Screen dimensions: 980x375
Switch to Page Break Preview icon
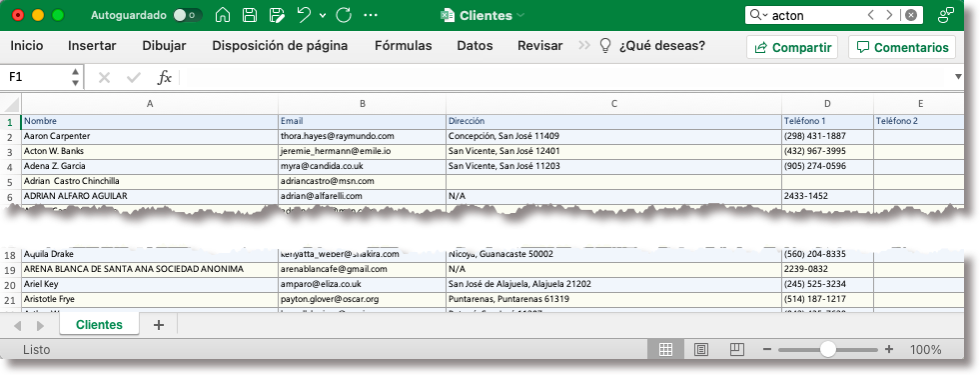pos(737,349)
